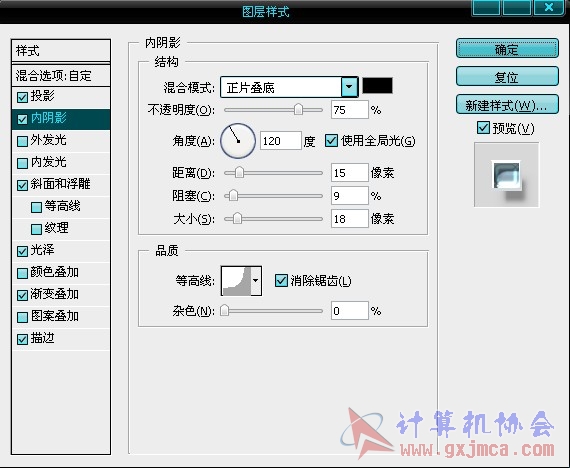
Task: Click the 不透明度 opacity slider handle
Action: pos(298,109)
